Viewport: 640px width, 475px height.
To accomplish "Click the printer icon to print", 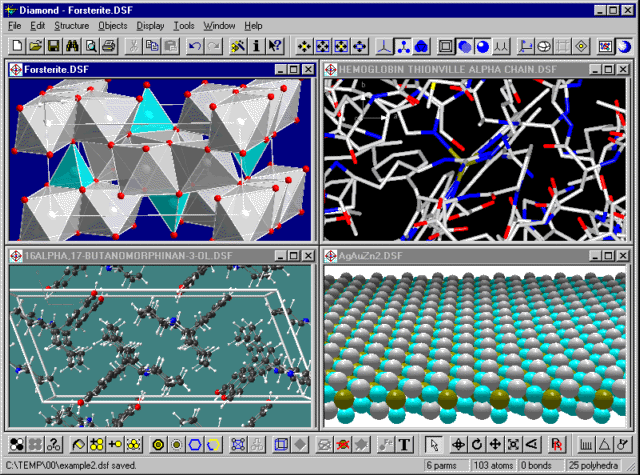I will (109, 46).
